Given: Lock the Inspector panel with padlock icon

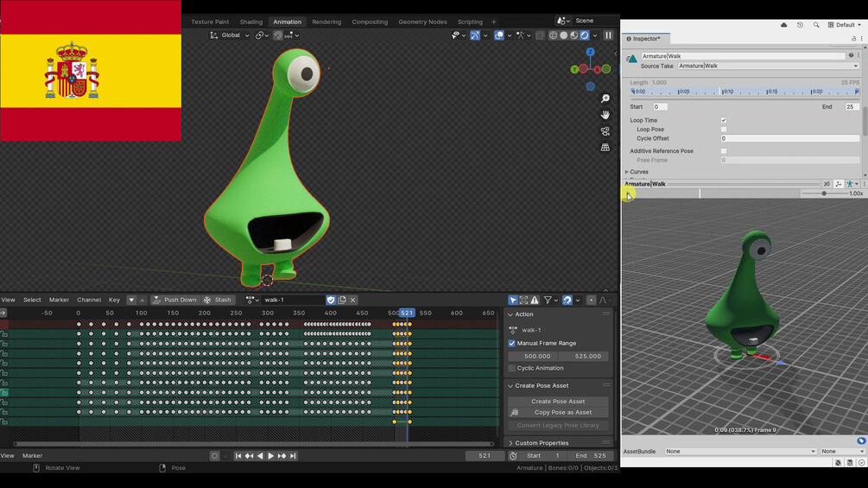Looking at the screenshot, I should click(x=853, y=38).
